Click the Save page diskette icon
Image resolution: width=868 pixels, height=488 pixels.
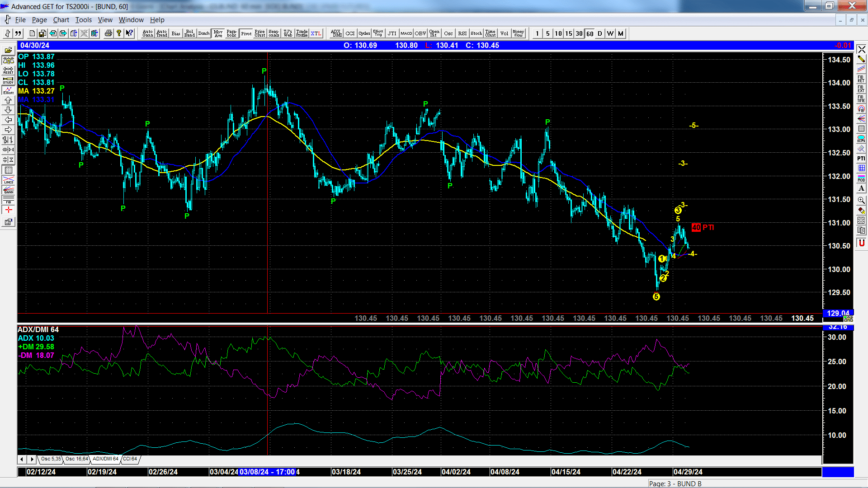pos(42,33)
